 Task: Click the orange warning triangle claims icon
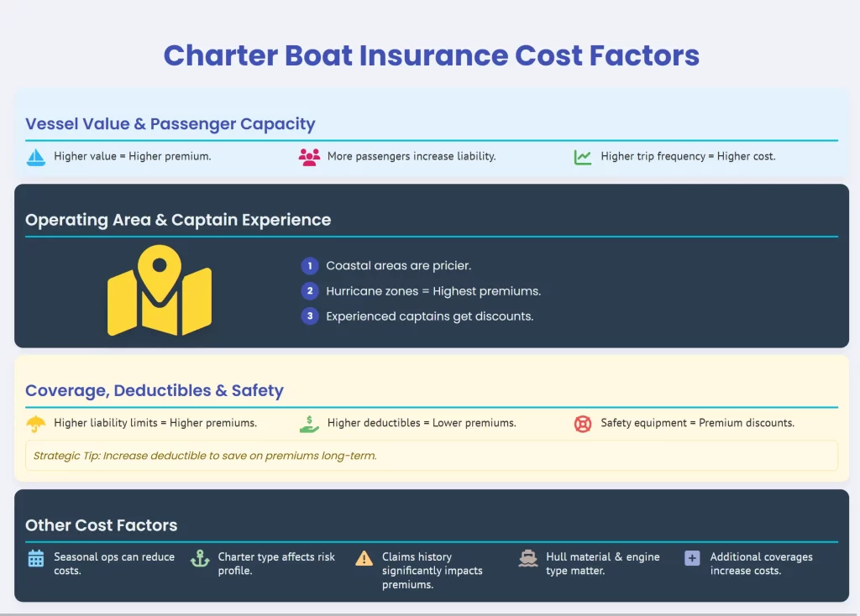[x=364, y=558]
